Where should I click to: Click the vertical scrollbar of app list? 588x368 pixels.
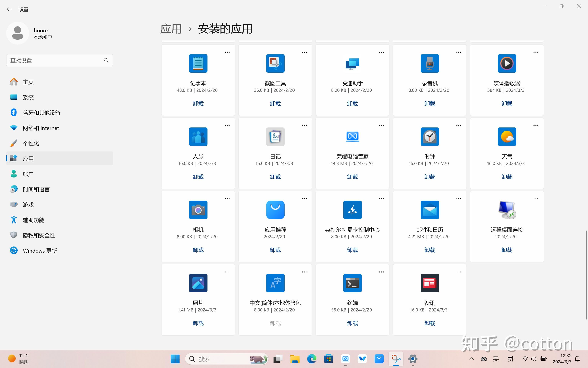click(586, 275)
